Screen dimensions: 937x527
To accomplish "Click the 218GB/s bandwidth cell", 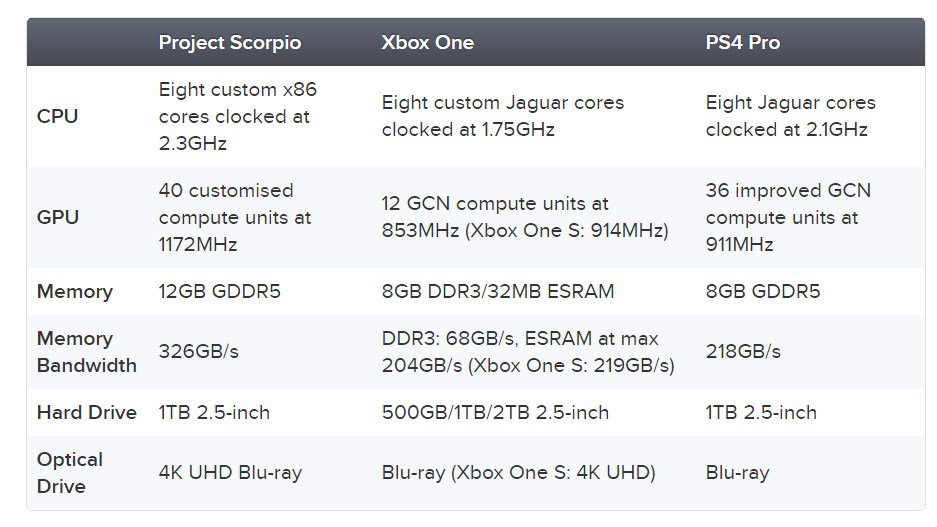I will point(743,351).
